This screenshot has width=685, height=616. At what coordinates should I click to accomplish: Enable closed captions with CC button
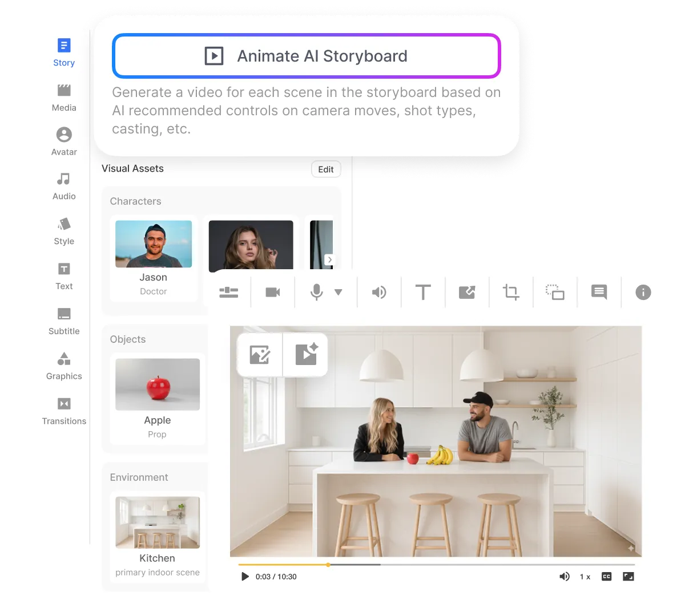(606, 577)
